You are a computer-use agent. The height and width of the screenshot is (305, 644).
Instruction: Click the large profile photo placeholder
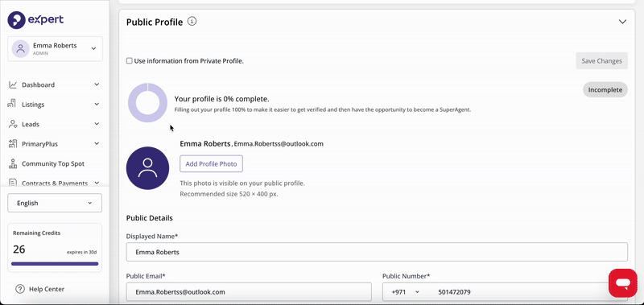pos(147,168)
